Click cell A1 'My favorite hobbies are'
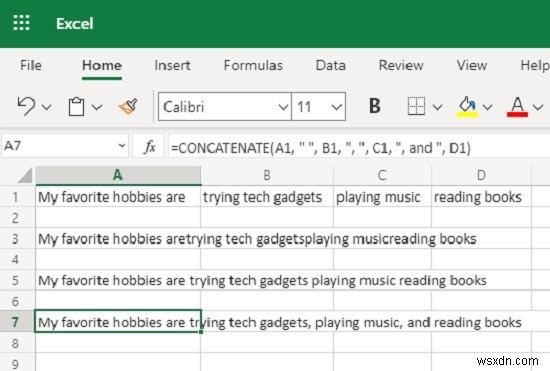This screenshot has height=371, width=550. [x=118, y=197]
